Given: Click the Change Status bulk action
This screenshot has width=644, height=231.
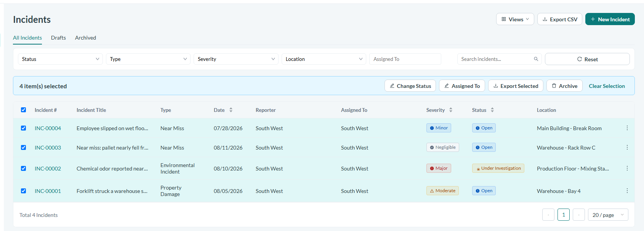Looking at the screenshot, I should [410, 86].
